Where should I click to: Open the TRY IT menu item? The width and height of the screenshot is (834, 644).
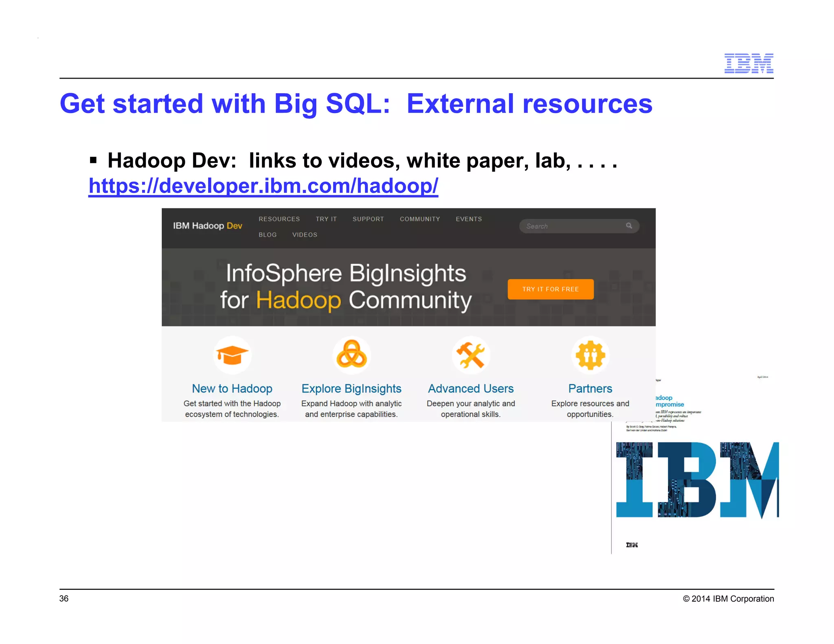tap(326, 219)
